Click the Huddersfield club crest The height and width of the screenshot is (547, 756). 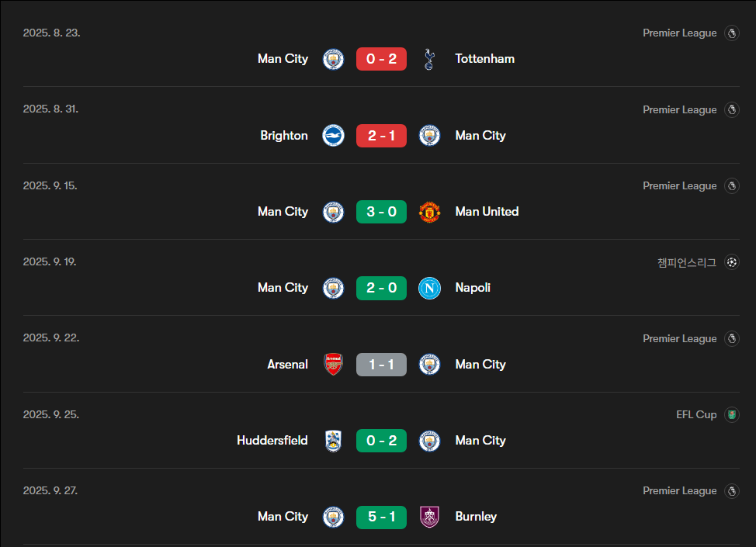click(x=333, y=441)
